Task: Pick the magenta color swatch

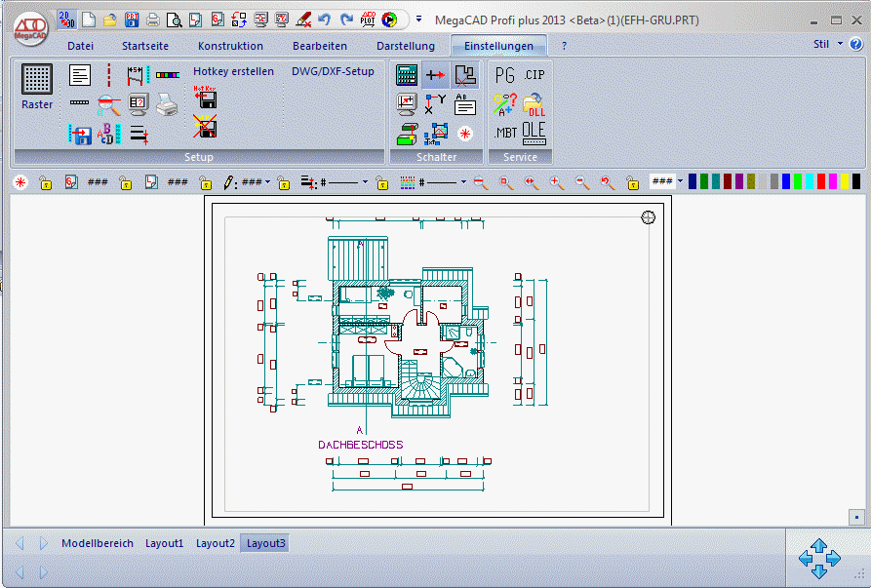Action: [833, 181]
